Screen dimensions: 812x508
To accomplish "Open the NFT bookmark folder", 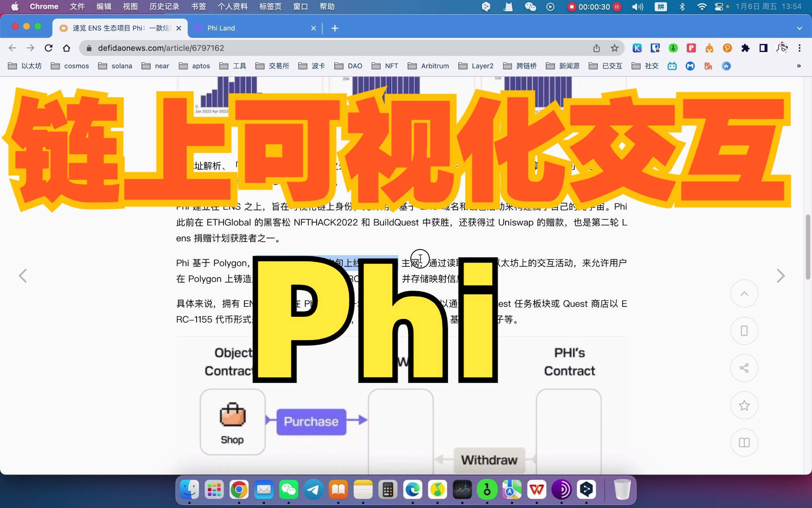I will click(x=385, y=66).
